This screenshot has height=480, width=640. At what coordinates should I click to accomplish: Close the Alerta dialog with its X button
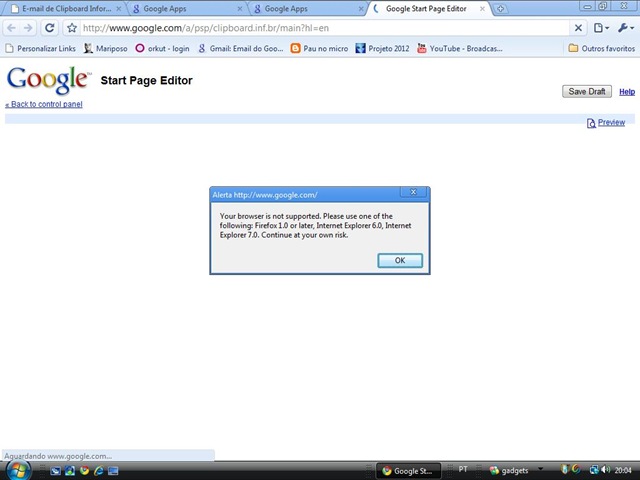point(413,192)
